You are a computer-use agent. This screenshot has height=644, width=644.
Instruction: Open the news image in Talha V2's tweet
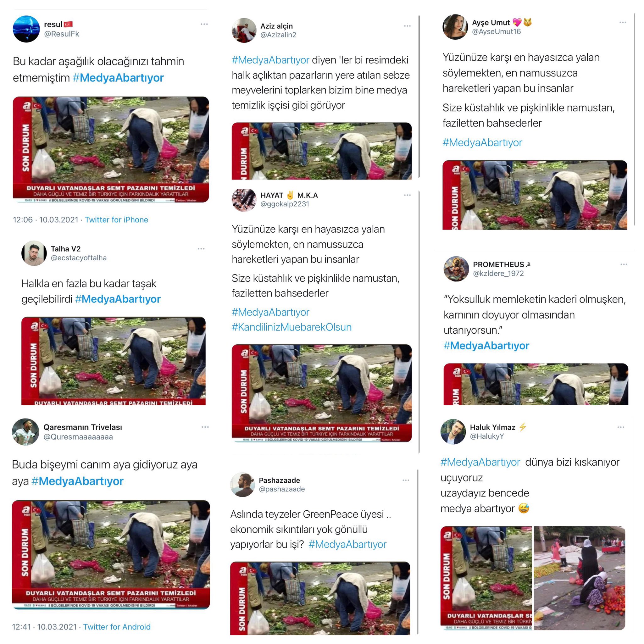click(113, 361)
